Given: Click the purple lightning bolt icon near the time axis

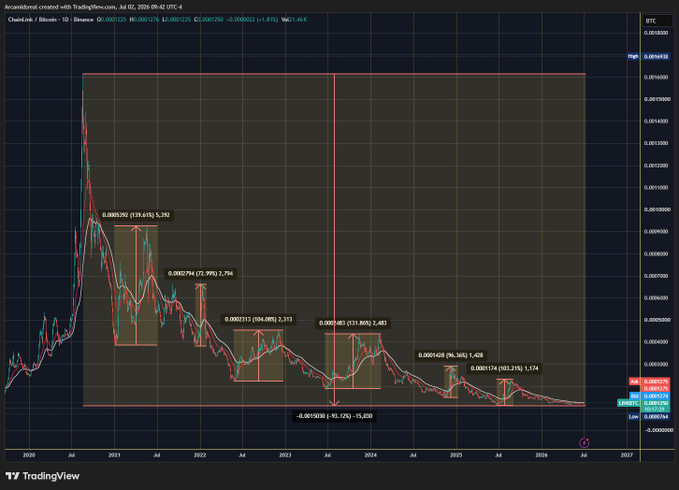Looking at the screenshot, I should coord(584,443).
